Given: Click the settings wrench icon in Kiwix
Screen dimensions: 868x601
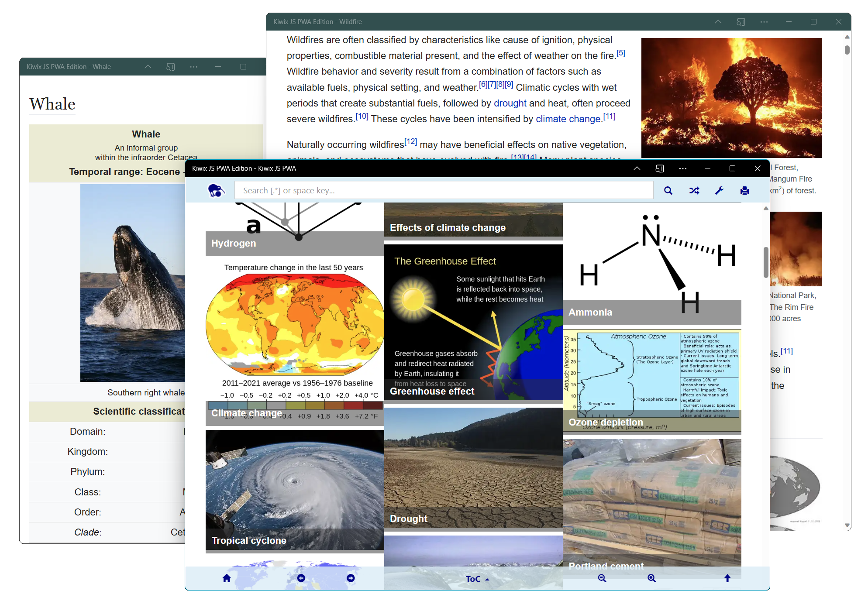Looking at the screenshot, I should coord(720,190).
